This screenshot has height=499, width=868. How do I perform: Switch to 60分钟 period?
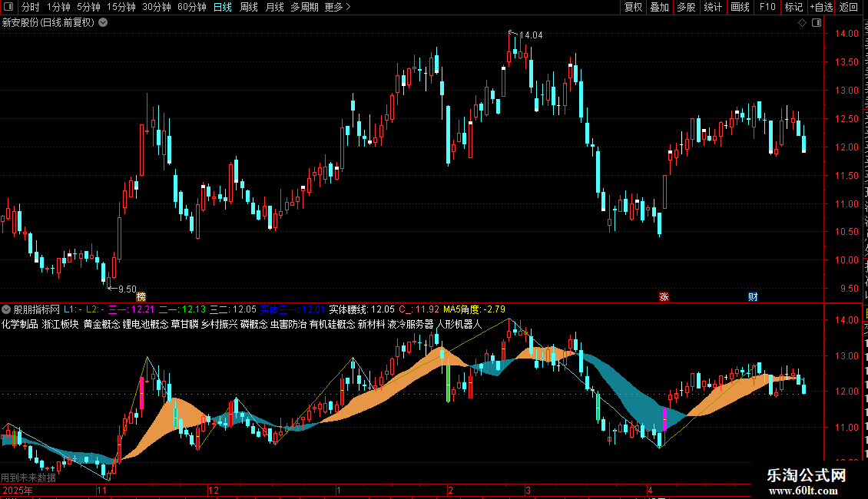pyautogui.click(x=192, y=7)
